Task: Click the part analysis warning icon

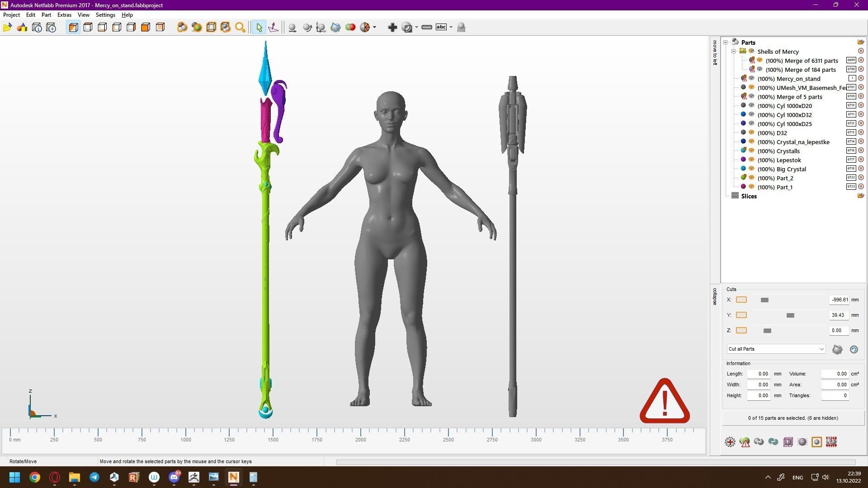Action: (x=745, y=442)
